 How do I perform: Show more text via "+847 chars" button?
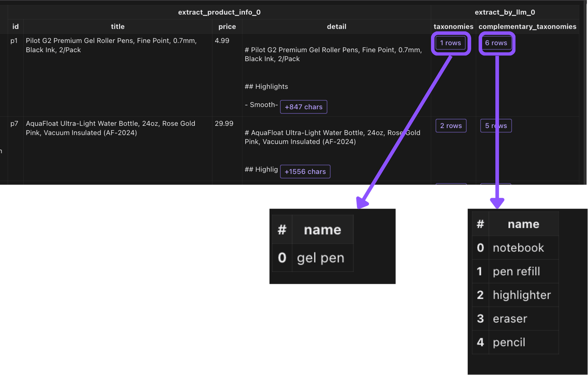[x=303, y=107]
